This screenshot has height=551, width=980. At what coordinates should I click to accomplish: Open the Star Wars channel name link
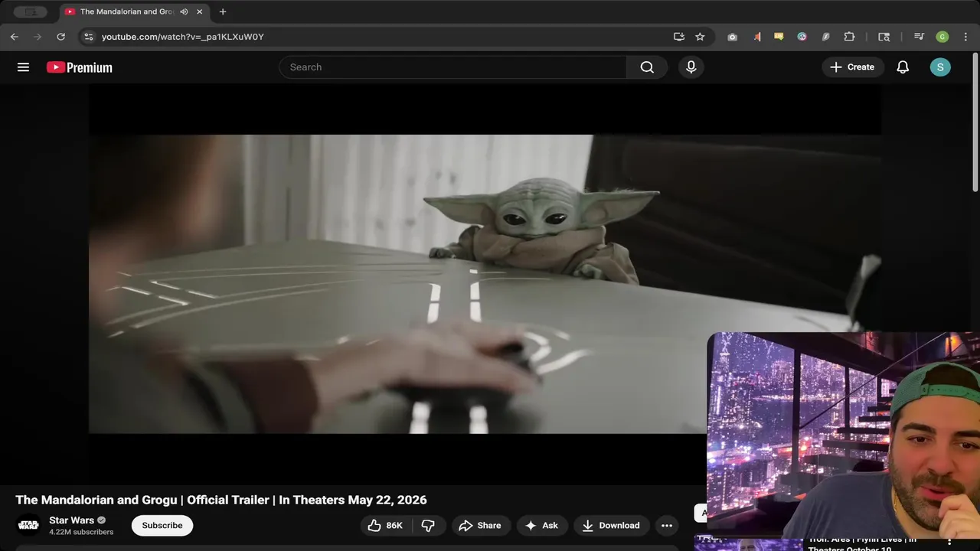71,520
